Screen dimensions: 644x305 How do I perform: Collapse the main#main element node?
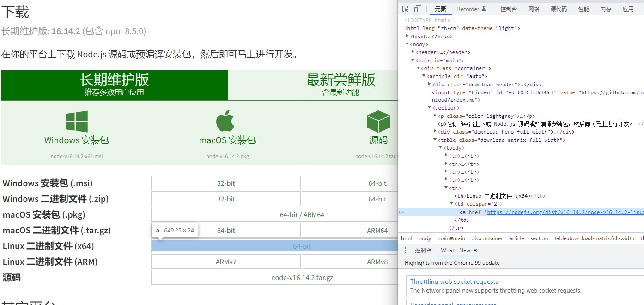tap(413, 60)
